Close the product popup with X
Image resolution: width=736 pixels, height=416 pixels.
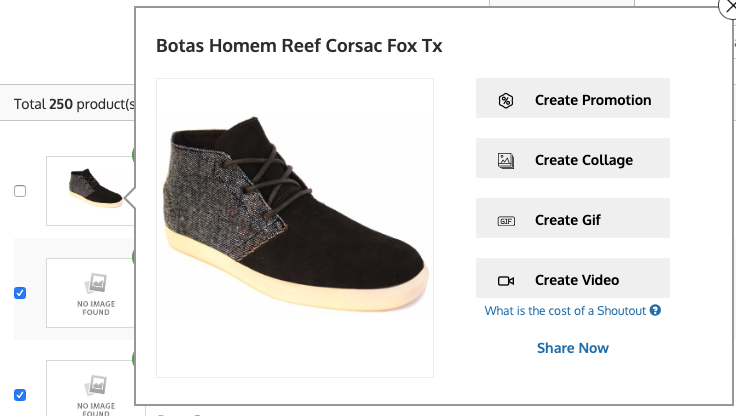[x=729, y=8]
